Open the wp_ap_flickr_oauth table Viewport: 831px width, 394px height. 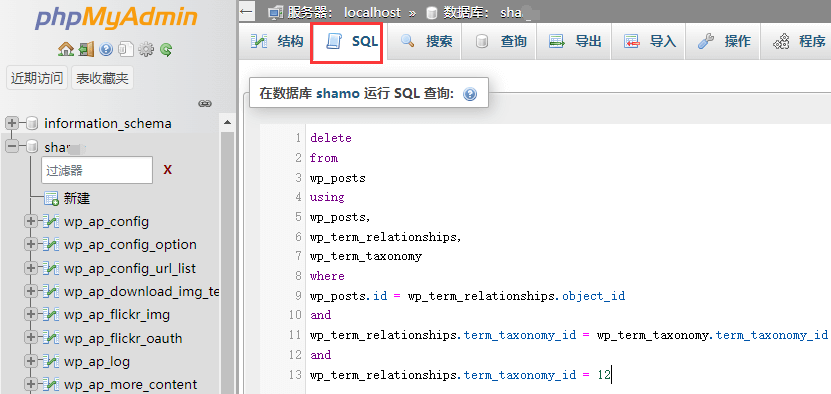(123, 338)
